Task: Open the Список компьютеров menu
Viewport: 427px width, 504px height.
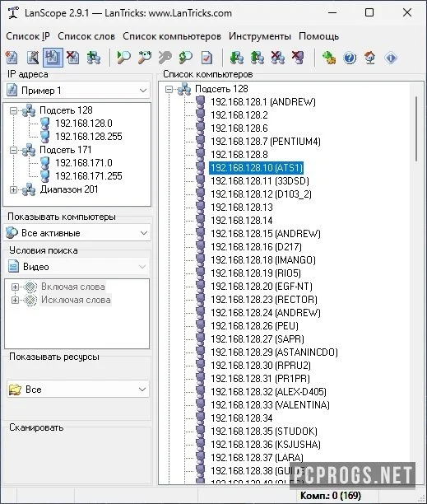Action: point(172,36)
